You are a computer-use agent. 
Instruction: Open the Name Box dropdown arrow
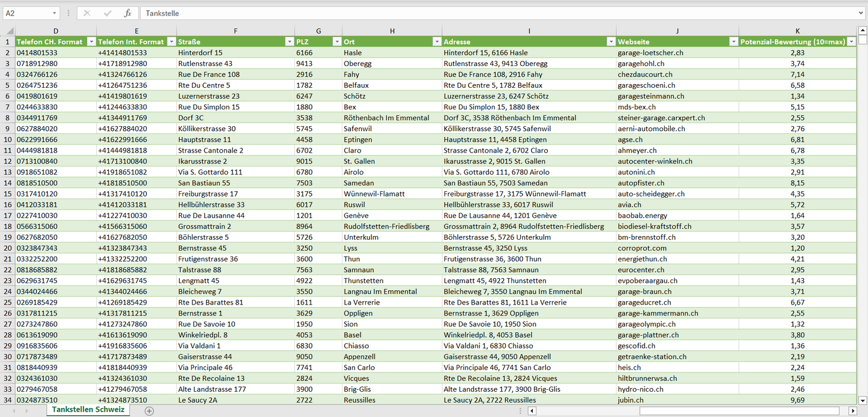tap(54, 13)
